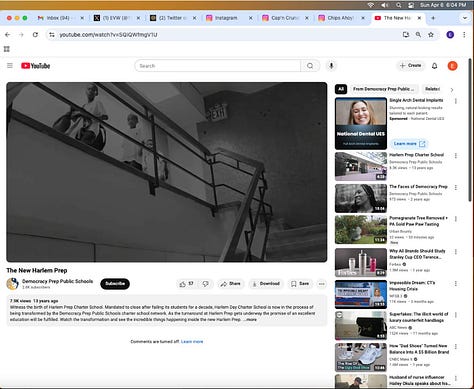
Task: Open options for The Faces of Democracy Prep
Action: (456, 187)
